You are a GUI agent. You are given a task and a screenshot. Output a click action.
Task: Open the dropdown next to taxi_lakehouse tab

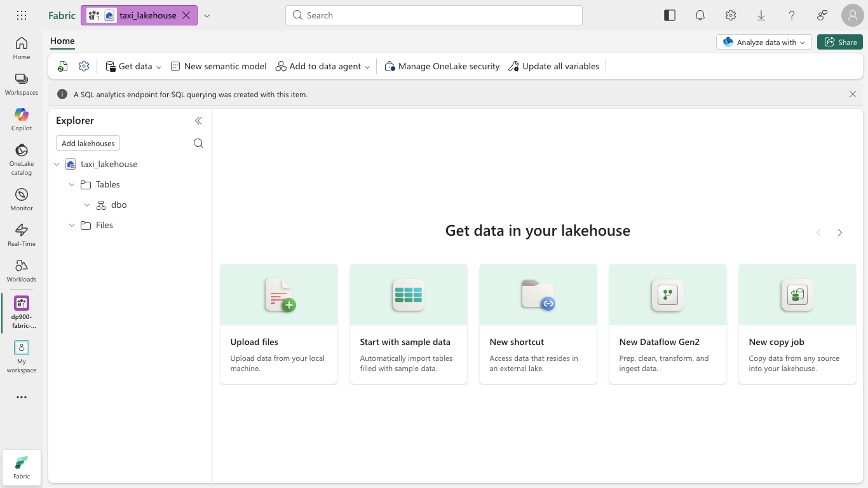tap(207, 15)
